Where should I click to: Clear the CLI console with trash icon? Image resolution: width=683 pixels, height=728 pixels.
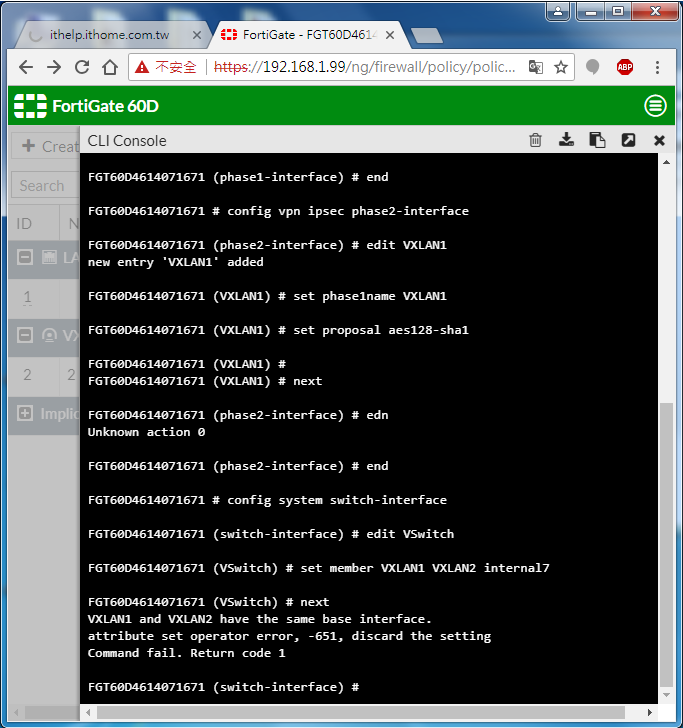535,140
